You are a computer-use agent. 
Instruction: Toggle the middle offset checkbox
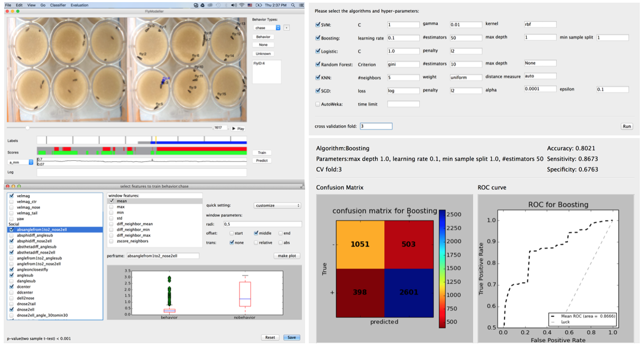coord(256,233)
